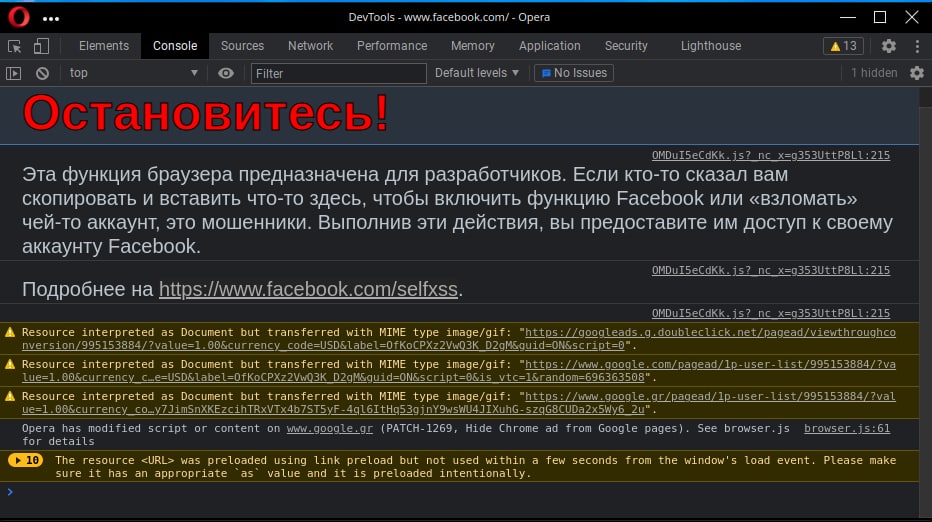
Task: Open the three-dot Opera title menu
Action: 51,18
